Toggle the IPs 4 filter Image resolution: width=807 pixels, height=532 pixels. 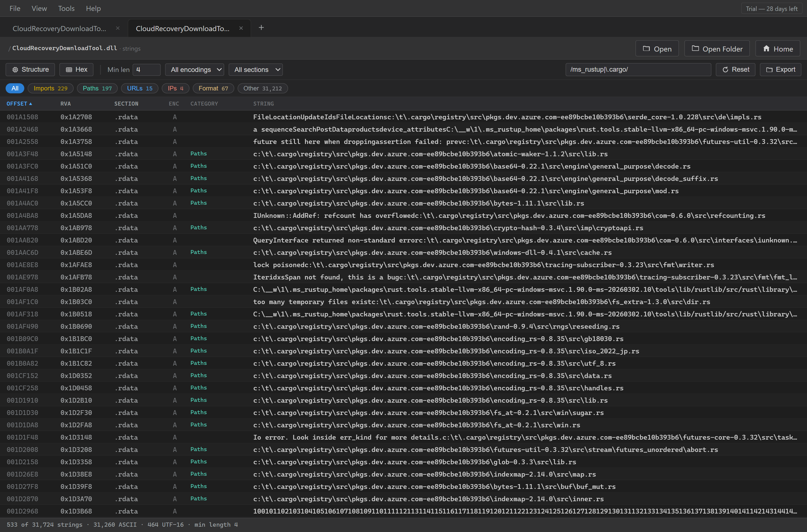[175, 88]
